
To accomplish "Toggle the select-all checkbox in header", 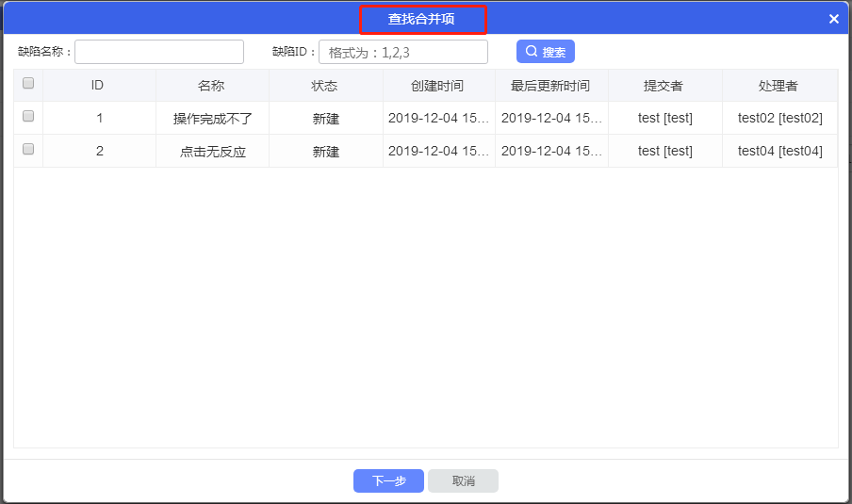I will tap(28, 84).
